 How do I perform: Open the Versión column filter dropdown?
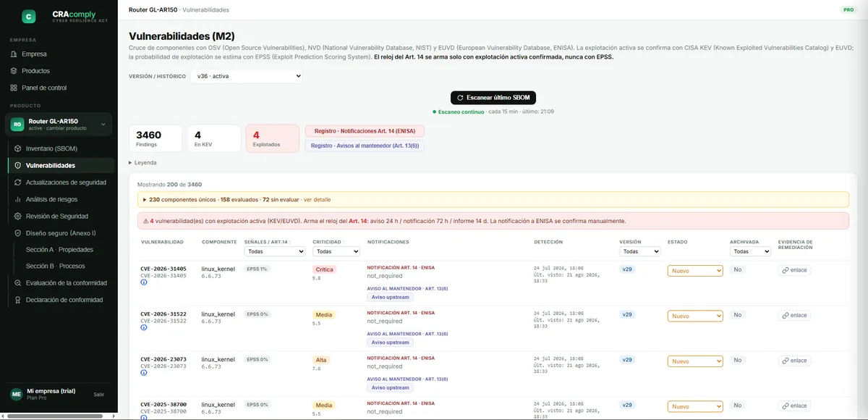(640, 251)
